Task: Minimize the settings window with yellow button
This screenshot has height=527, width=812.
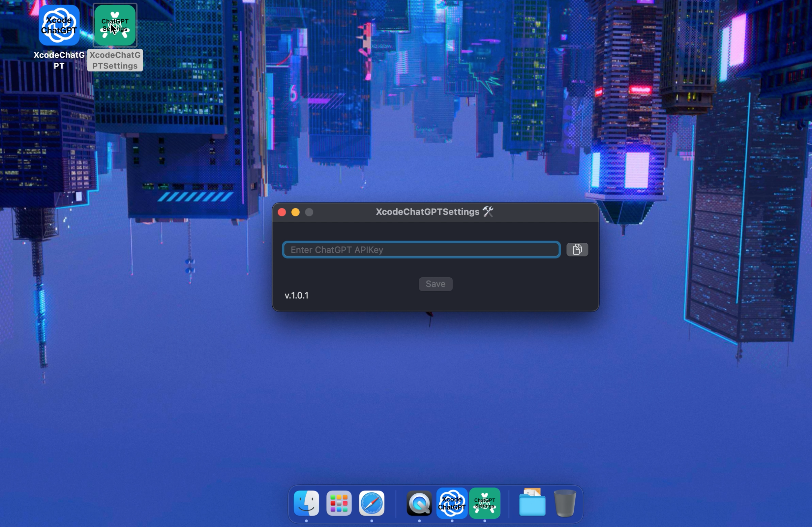Action: coord(295,212)
